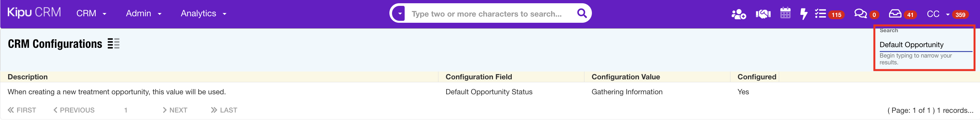
Task: Open the task checklist icon
Action: click(x=820, y=14)
